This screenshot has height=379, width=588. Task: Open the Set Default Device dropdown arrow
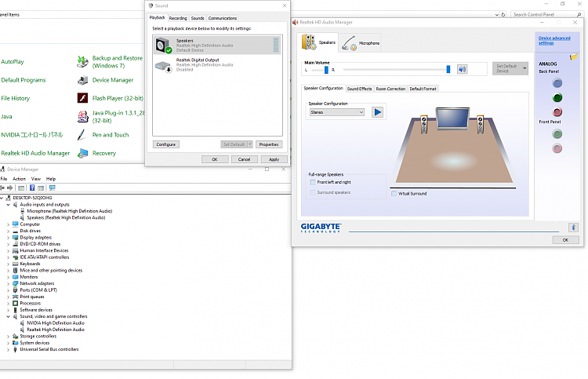(524, 69)
